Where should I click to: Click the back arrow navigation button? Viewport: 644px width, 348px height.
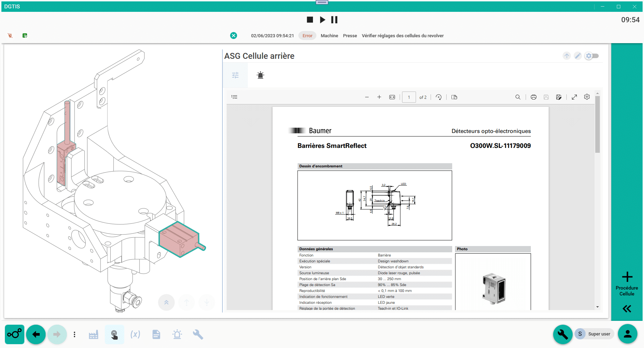36,334
